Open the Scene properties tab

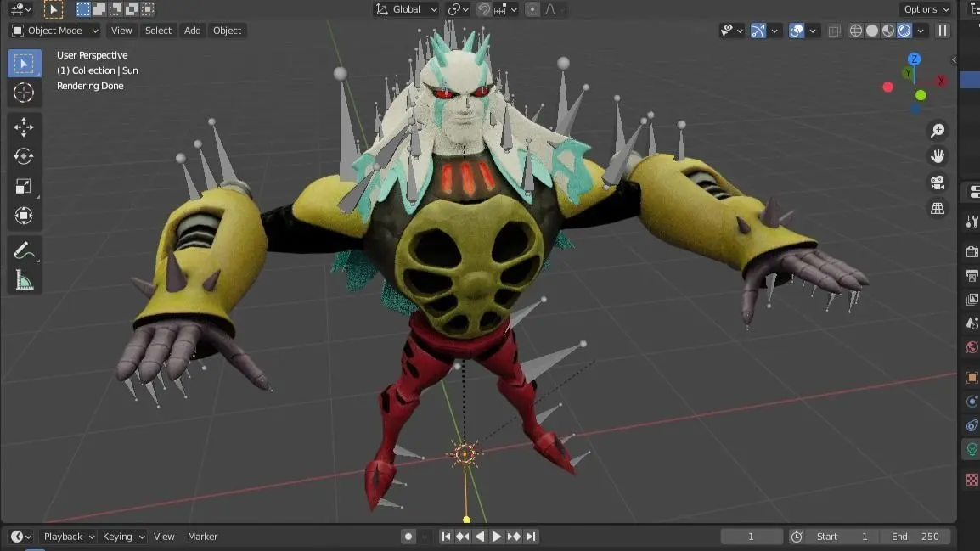[x=972, y=323]
